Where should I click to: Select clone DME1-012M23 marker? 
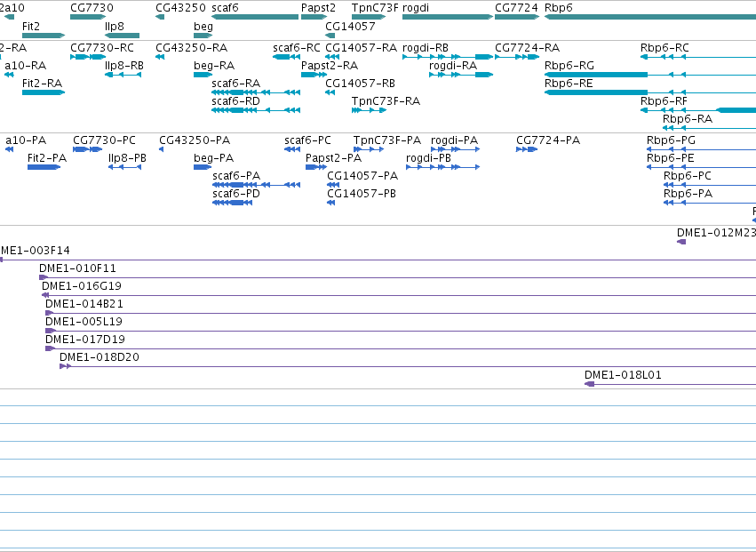point(681,242)
